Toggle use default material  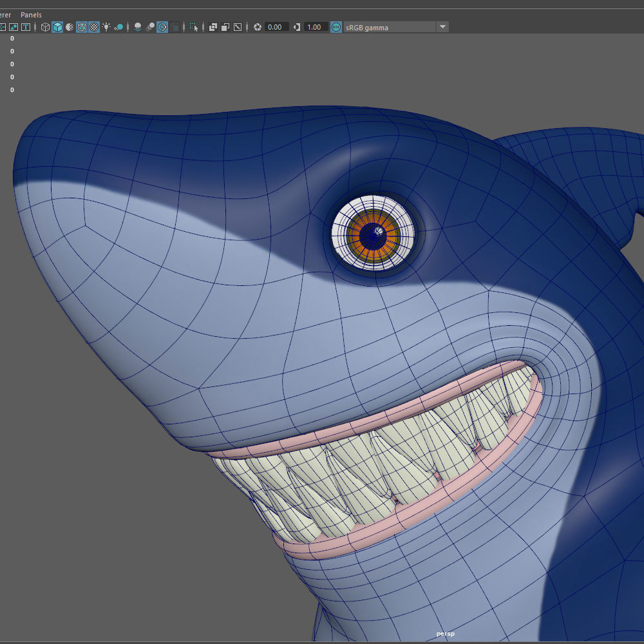(x=70, y=27)
